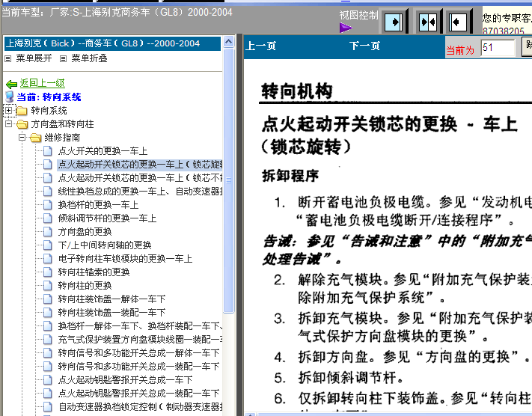Open 点火起动钥匙警报开关总成—车下 entry
Viewport: 532px width, 416px height.
pyautogui.click(x=125, y=379)
